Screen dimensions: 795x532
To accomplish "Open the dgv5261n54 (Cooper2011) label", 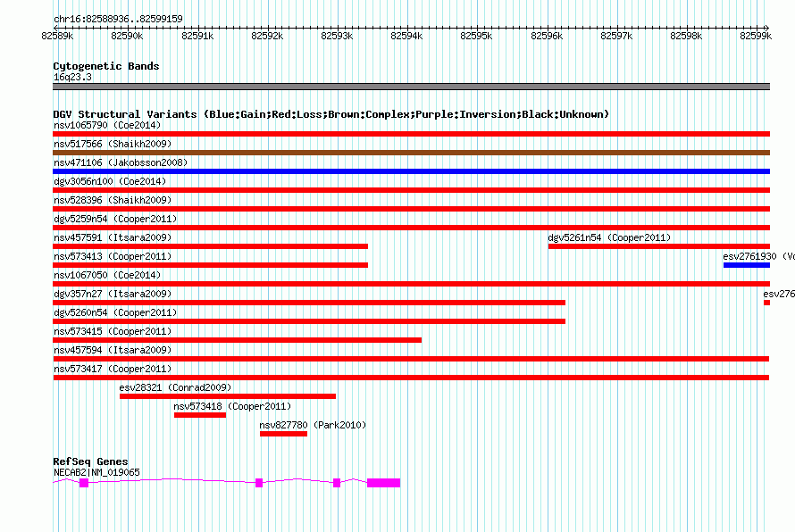I will 609,237.
